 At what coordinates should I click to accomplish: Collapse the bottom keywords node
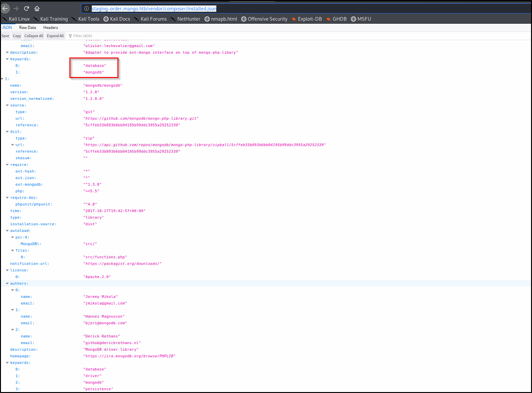tap(7, 363)
